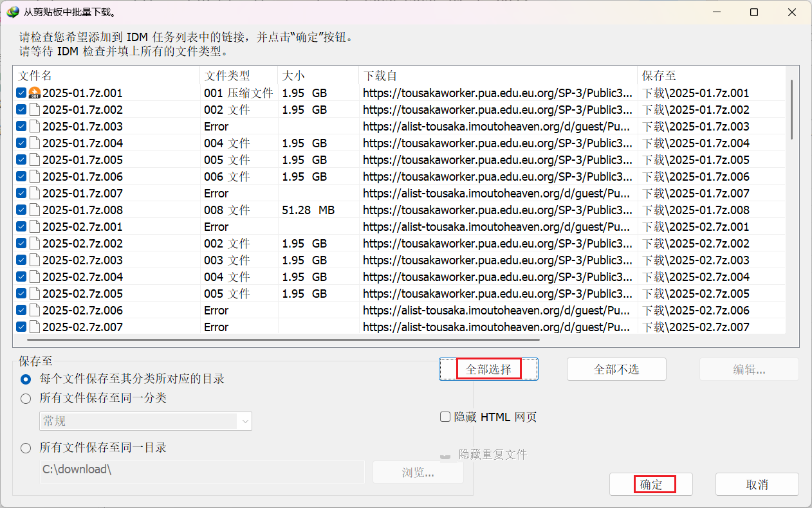Click the file icon of 2025-02.7z.001
Viewport: 812px width, 508px height.
pos(35,227)
